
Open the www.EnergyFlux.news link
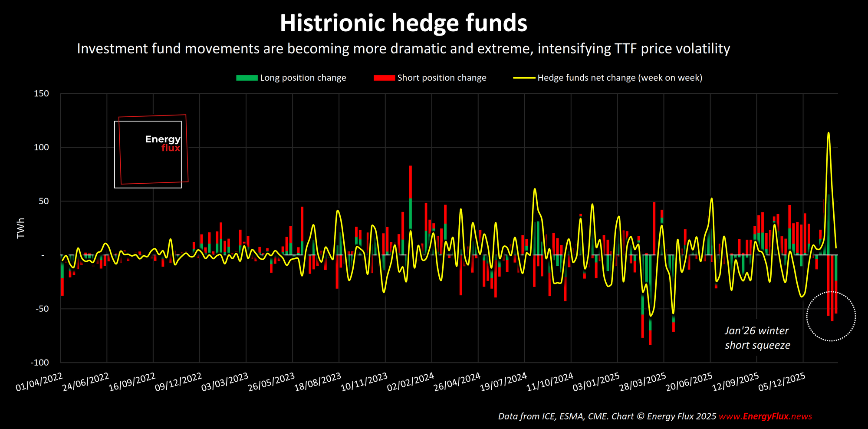coord(765,416)
